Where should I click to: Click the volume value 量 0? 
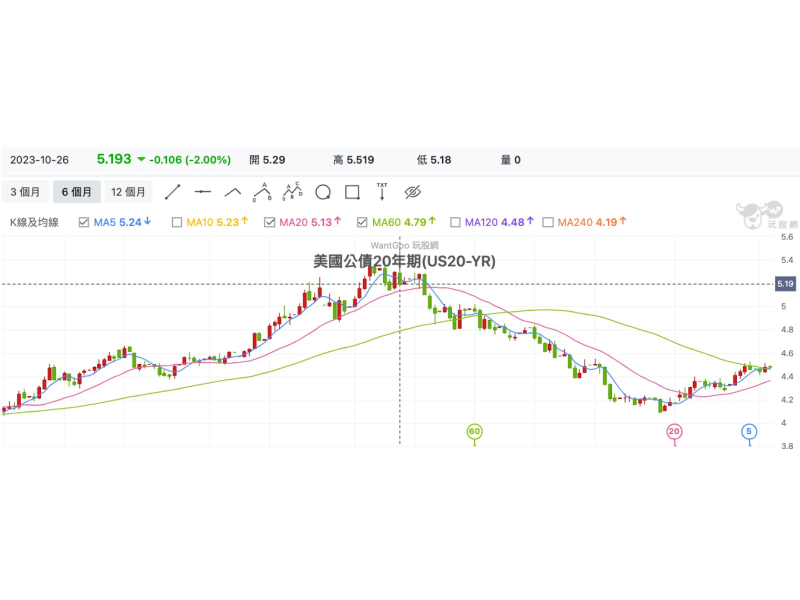coord(510,160)
